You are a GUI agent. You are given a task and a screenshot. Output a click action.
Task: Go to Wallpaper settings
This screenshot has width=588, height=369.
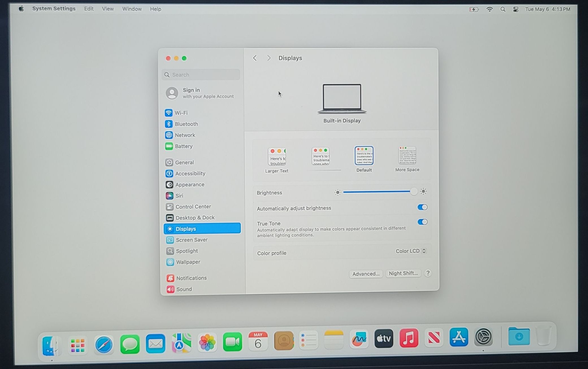tap(188, 262)
